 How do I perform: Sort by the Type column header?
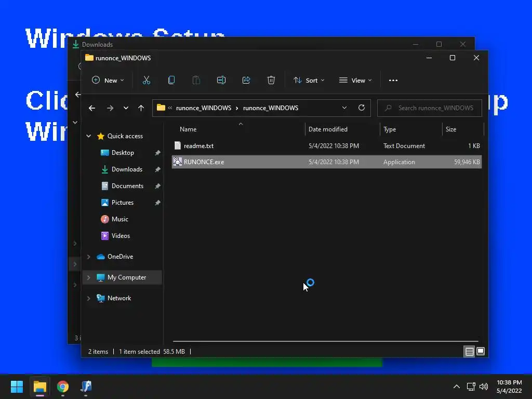(390, 129)
